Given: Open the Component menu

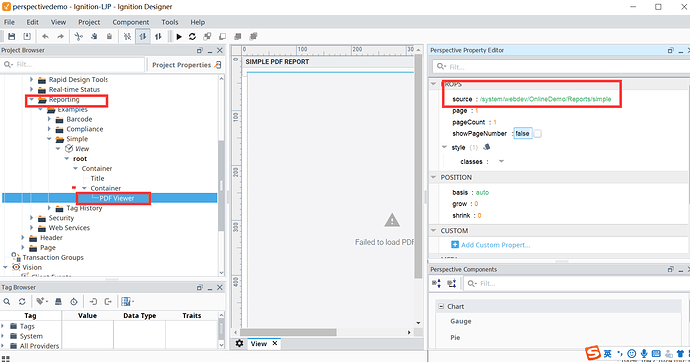Looking at the screenshot, I should [x=131, y=22].
